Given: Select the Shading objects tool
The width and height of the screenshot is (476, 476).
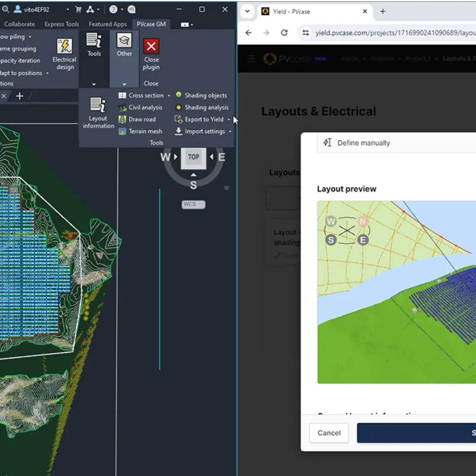Looking at the screenshot, I should coord(201,95).
